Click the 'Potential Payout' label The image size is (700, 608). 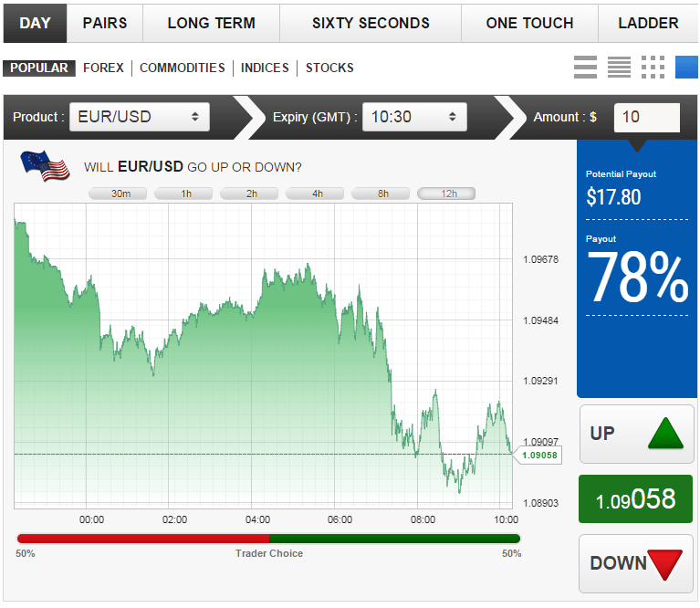tap(621, 174)
